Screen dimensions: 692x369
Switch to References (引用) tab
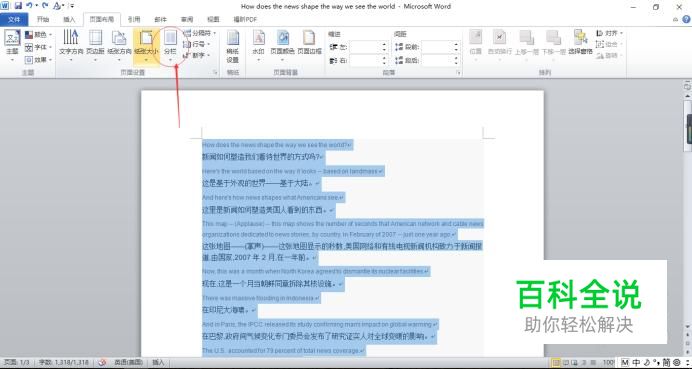point(134,19)
